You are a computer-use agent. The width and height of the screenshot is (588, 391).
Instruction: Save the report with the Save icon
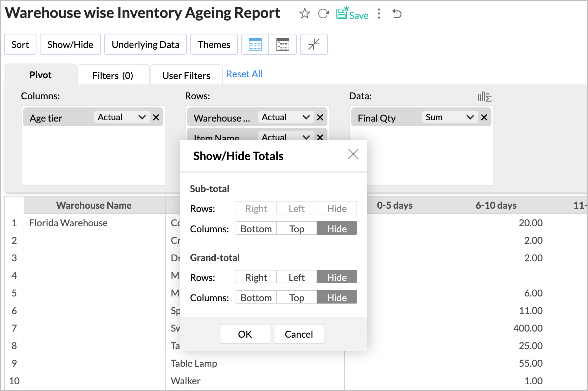coord(352,14)
